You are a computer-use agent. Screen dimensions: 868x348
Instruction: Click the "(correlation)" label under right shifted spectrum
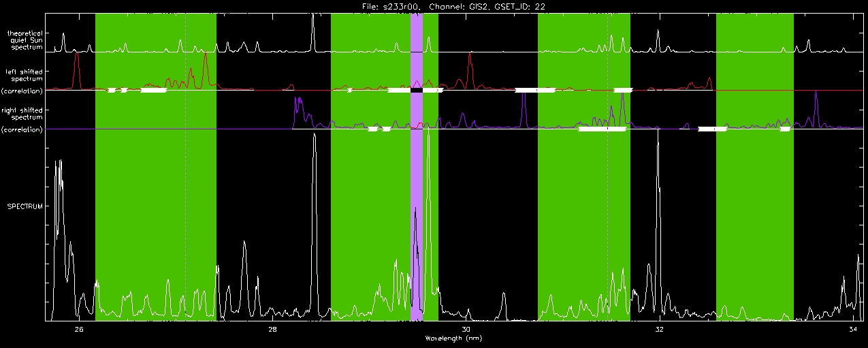(x=22, y=129)
